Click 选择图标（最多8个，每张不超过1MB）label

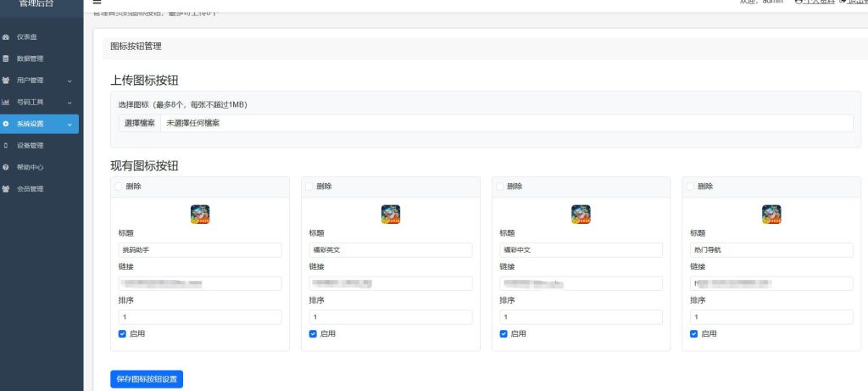pyautogui.click(x=183, y=104)
